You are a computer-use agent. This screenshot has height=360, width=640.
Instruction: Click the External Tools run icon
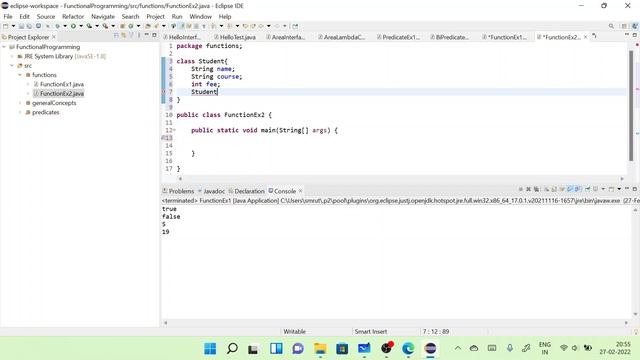[105, 26]
